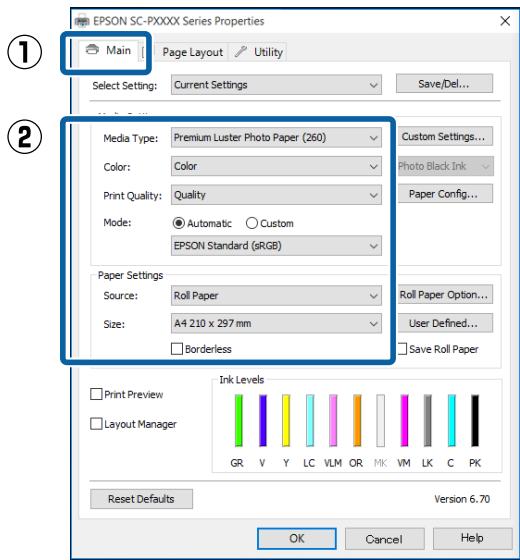Click the Reset Defaults button

pyautogui.click(x=141, y=499)
